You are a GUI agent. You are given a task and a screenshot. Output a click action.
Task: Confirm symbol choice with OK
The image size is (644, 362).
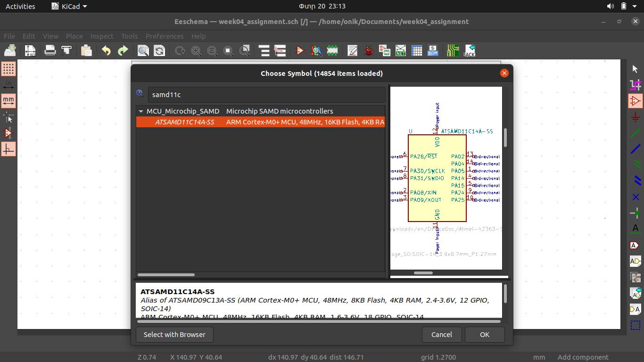pyautogui.click(x=485, y=335)
